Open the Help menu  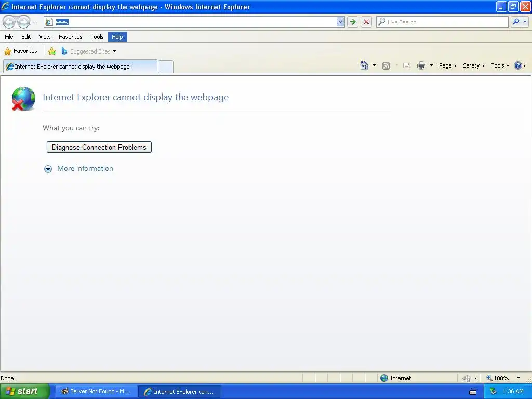click(117, 37)
